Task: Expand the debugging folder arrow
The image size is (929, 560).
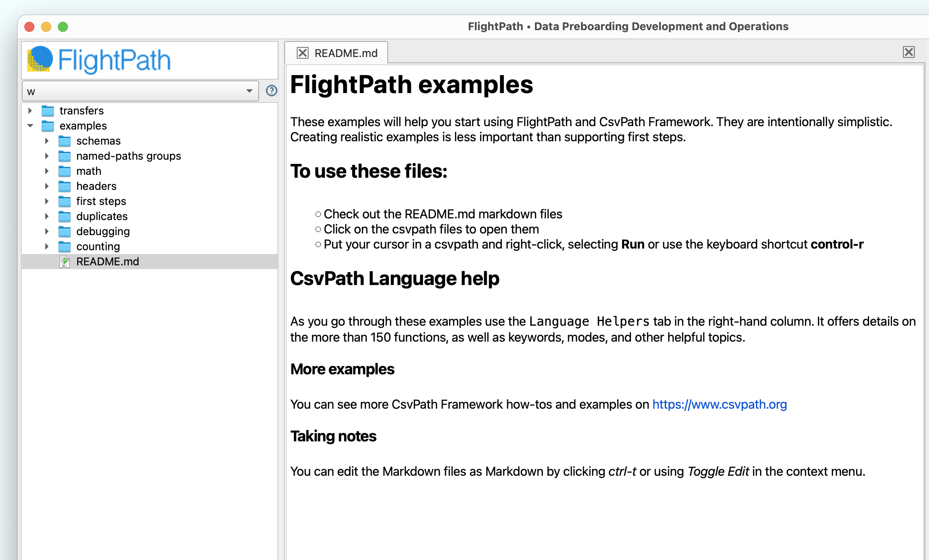Action: (47, 231)
